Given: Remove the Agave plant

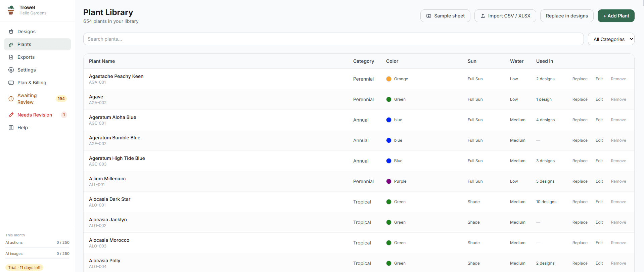Looking at the screenshot, I should pos(618,99).
